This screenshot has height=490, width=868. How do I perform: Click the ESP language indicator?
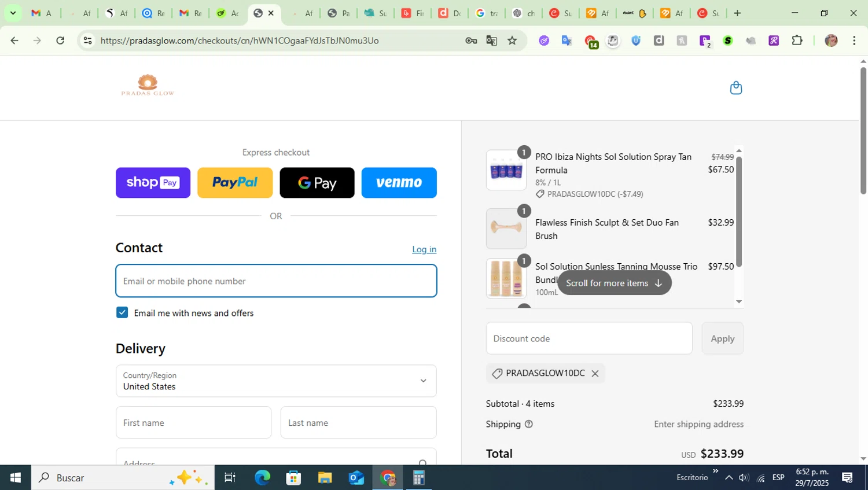pyautogui.click(x=778, y=478)
